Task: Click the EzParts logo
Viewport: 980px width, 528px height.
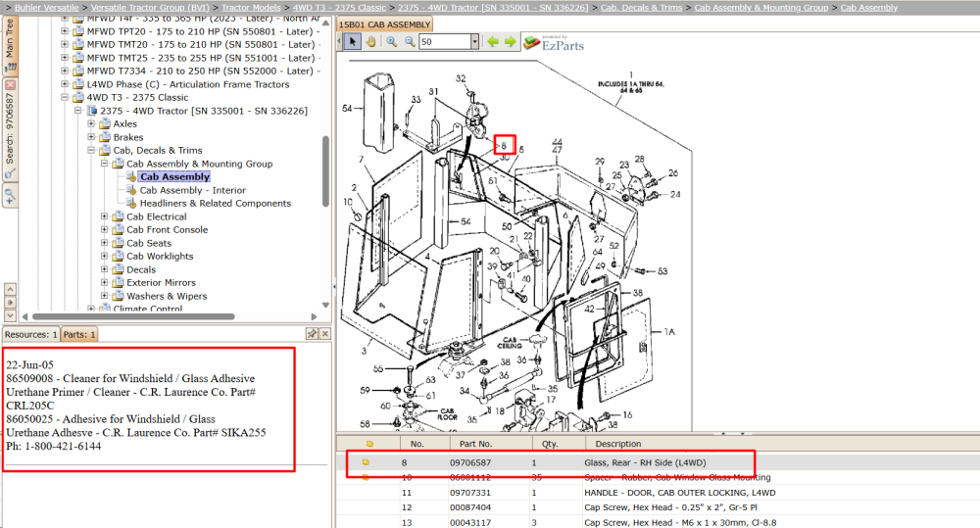Action: (554, 42)
